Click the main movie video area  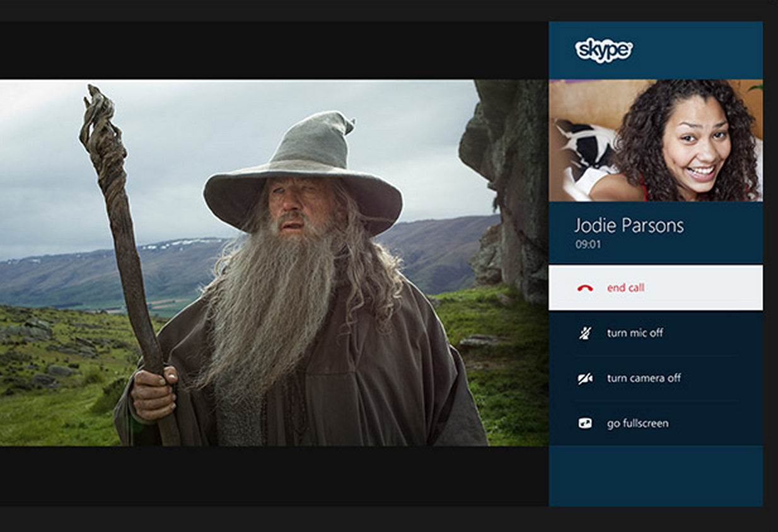click(x=274, y=263)
